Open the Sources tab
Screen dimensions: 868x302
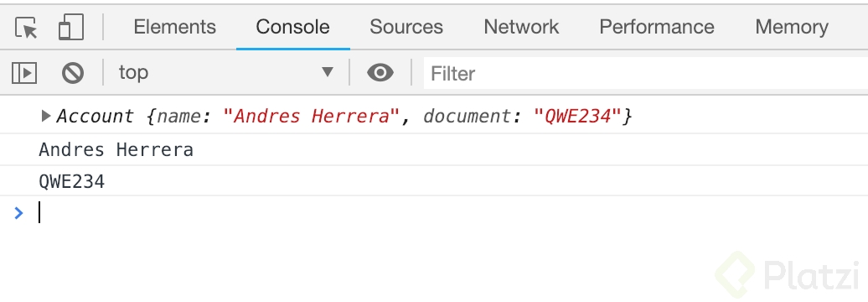click(406, 27)
